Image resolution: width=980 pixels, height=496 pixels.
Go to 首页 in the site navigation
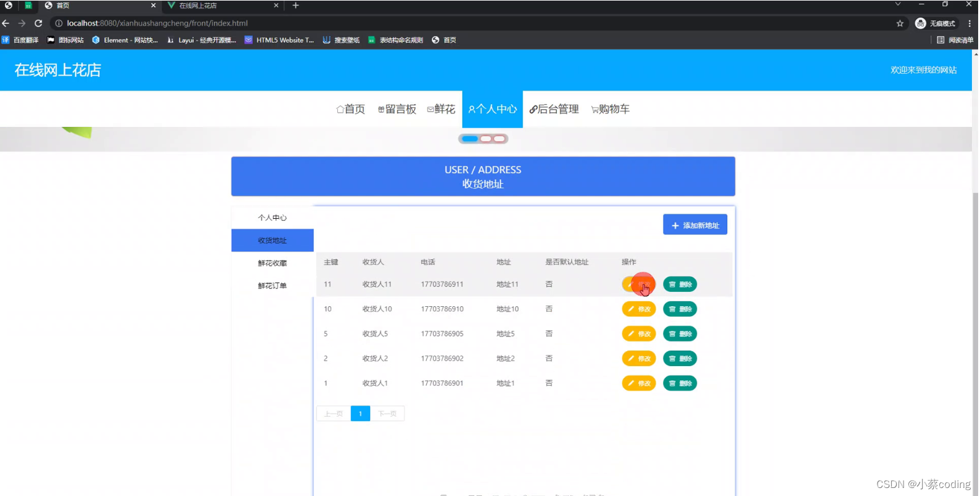click(350, 109)
